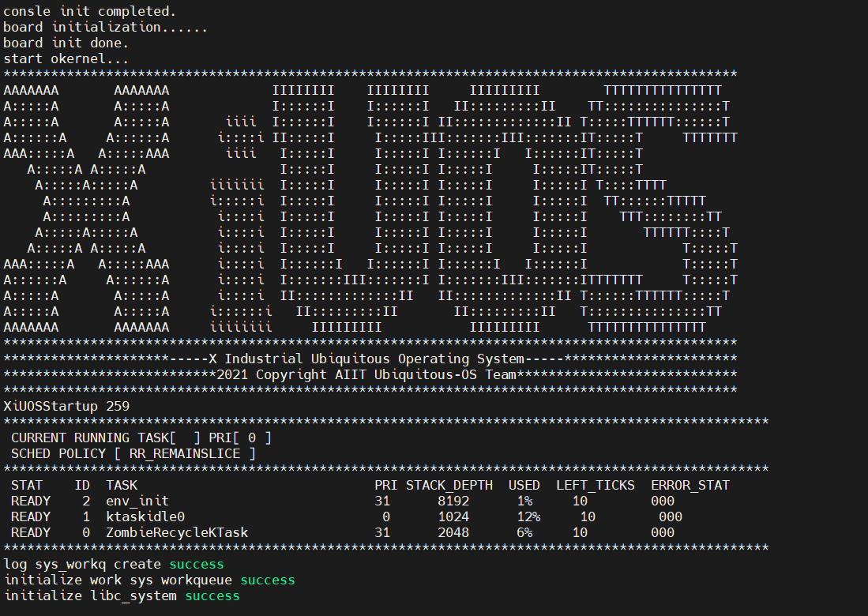The height and width of the screenshot is (616, 868).
Task: Click the 'start okernel...' line
Action: point(66,58)
